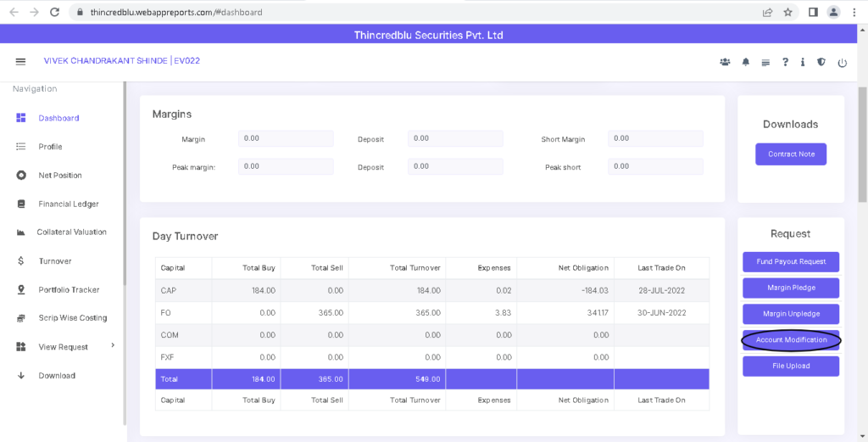Image resolution: width=868 pixels, height=442 pixels.
Task: Click the Net Position circle icon
Action: [x=21, y=175]
